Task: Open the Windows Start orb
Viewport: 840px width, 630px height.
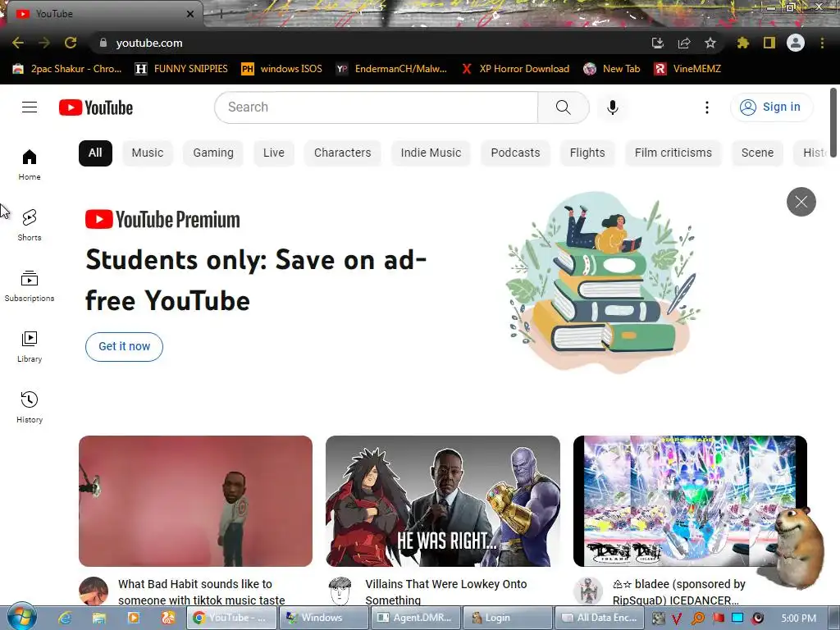Action: [22, 617]
